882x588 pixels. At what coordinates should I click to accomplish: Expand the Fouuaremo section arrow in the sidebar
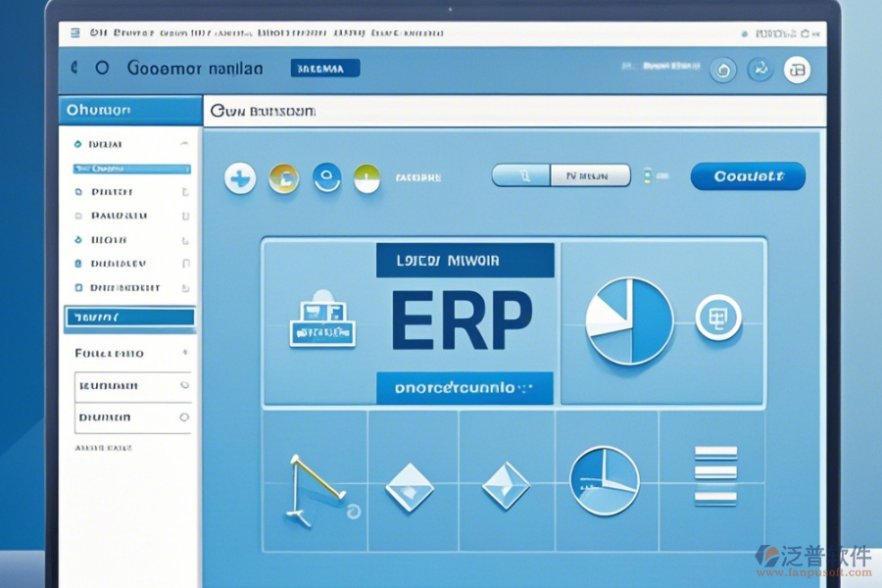click(x=183, y=353)
